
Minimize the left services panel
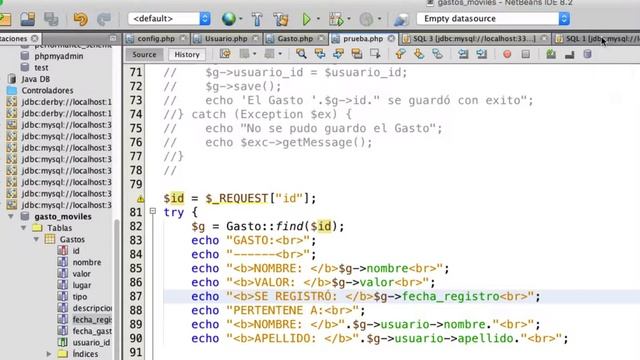[x=113, y=39]
